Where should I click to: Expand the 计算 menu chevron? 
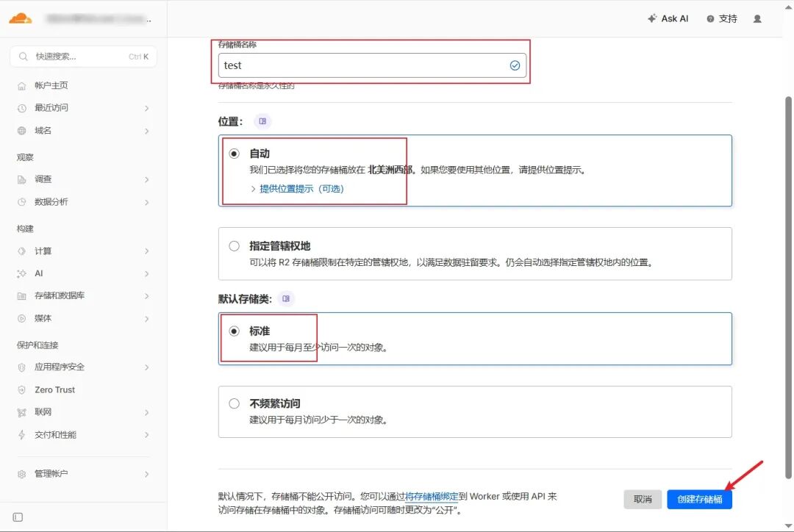[x=146, y=251]
